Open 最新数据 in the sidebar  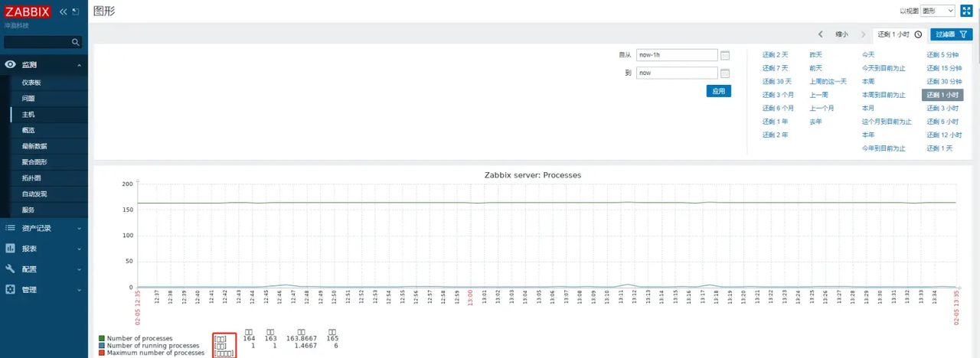pos(34,146)
